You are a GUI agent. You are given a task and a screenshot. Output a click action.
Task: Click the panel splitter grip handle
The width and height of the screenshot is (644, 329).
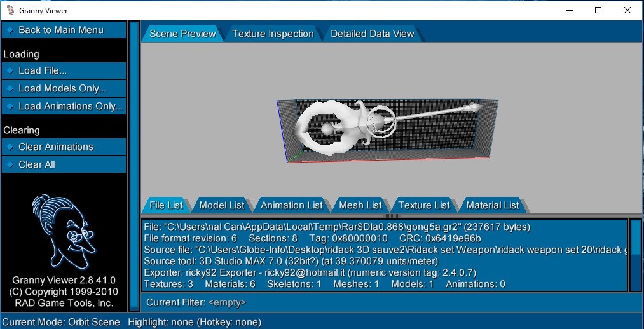pos(392,216)
